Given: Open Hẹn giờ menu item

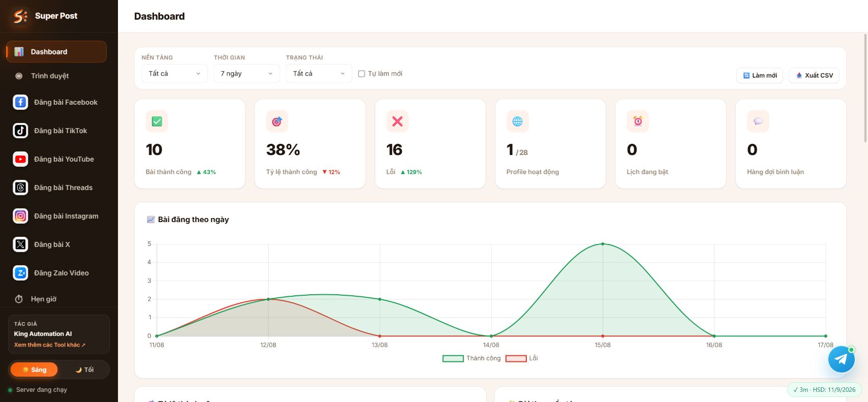Looking at the screenshot, I should pos(56,299).
